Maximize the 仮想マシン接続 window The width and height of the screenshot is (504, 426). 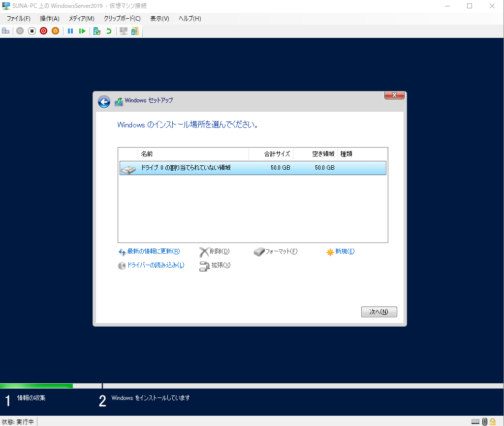[x=470, y=6]
